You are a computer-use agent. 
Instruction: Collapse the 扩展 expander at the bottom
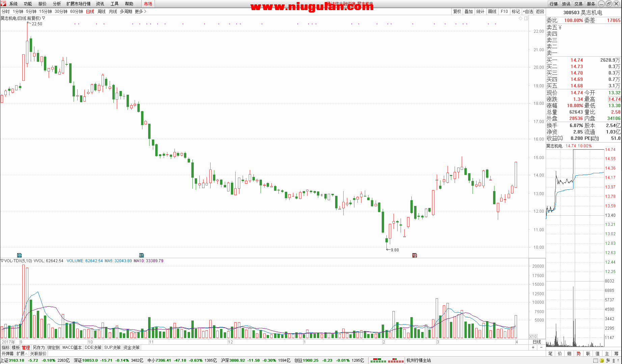pyautogui.click(x=22, y=354)
